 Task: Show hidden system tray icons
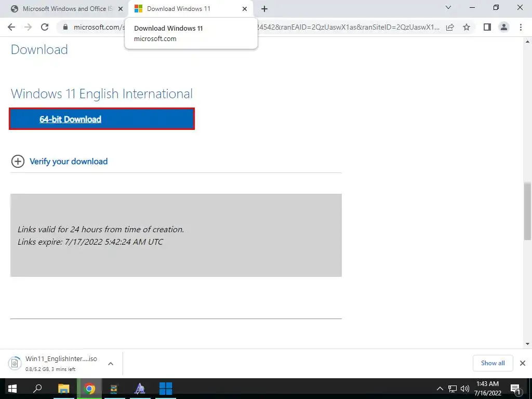(440, 389)
